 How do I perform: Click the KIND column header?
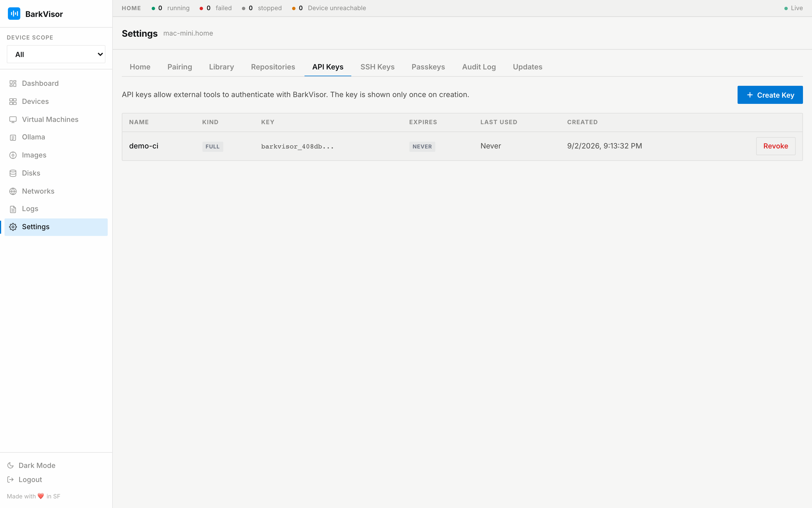210,122
